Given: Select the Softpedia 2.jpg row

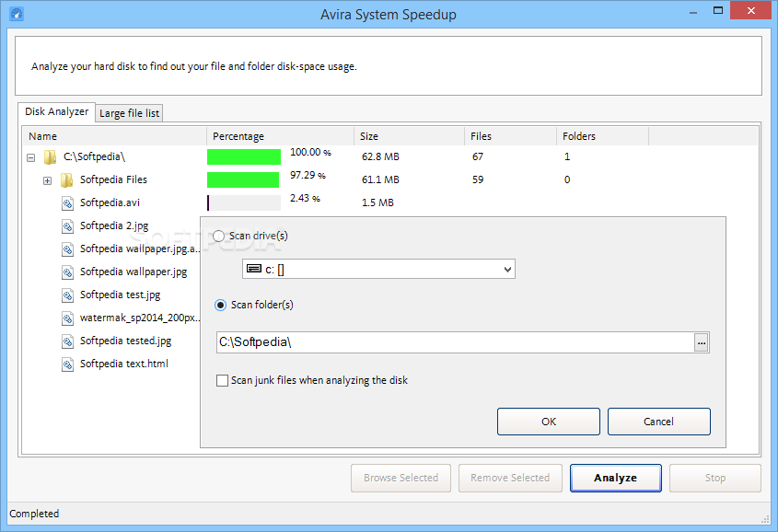Looking at the screenshot, I should (x=114, y=226).
